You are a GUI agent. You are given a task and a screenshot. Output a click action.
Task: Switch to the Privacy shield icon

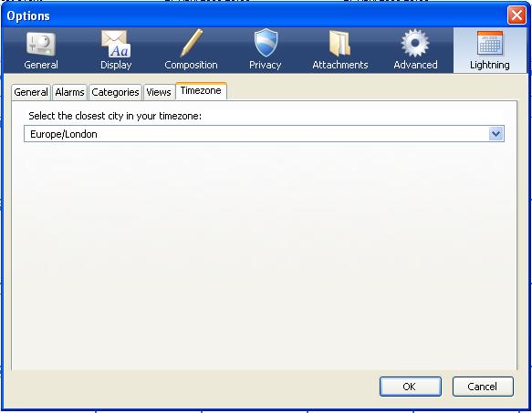coord(266,43)
